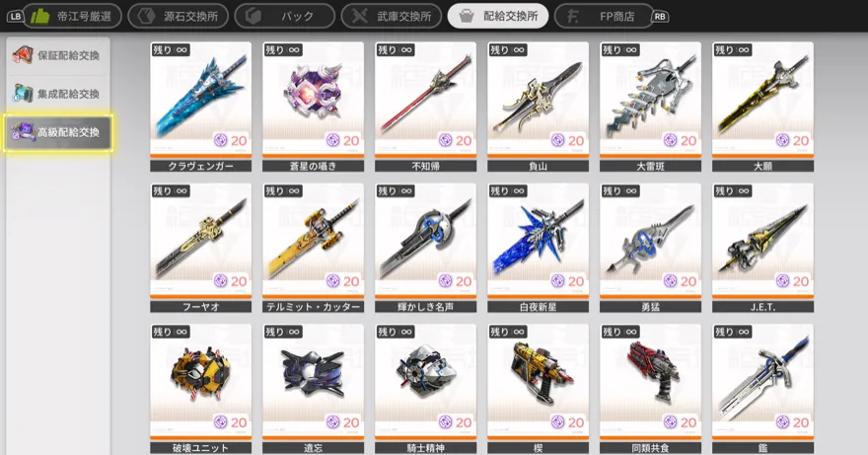Open the 帝江号厳選 tab
This screenshot has width=868, height=455.
click(x=73, y=16)
